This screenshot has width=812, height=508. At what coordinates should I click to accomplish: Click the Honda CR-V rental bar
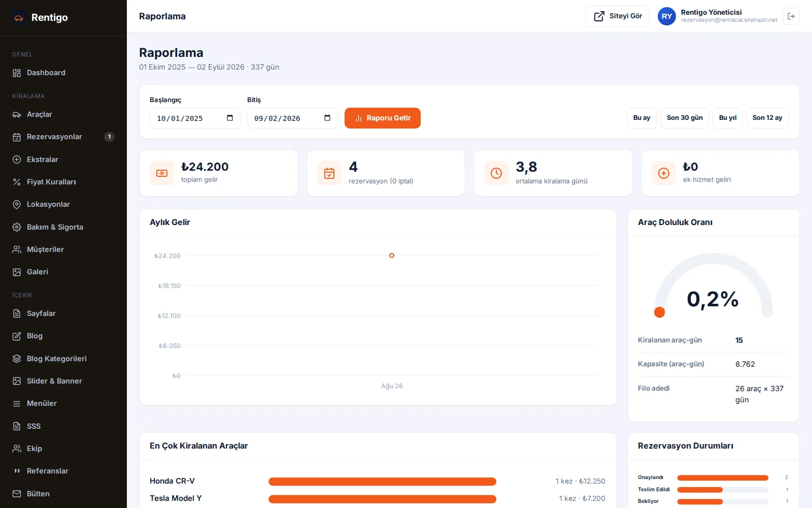(x=382, y=482)
